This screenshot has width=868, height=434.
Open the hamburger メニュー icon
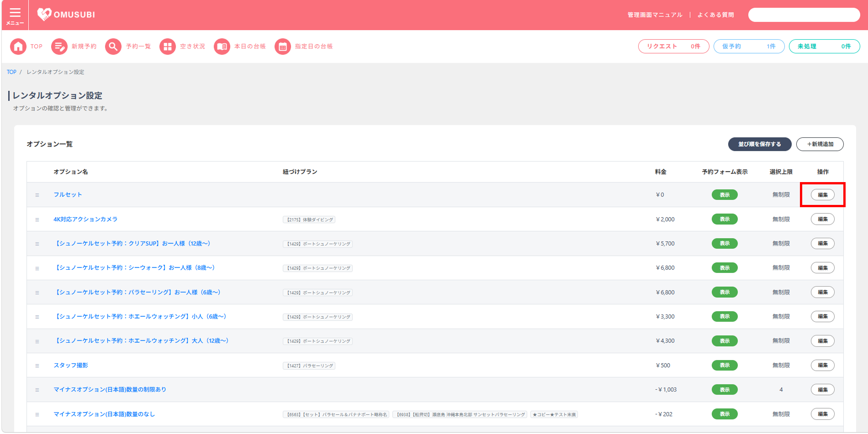15,15
